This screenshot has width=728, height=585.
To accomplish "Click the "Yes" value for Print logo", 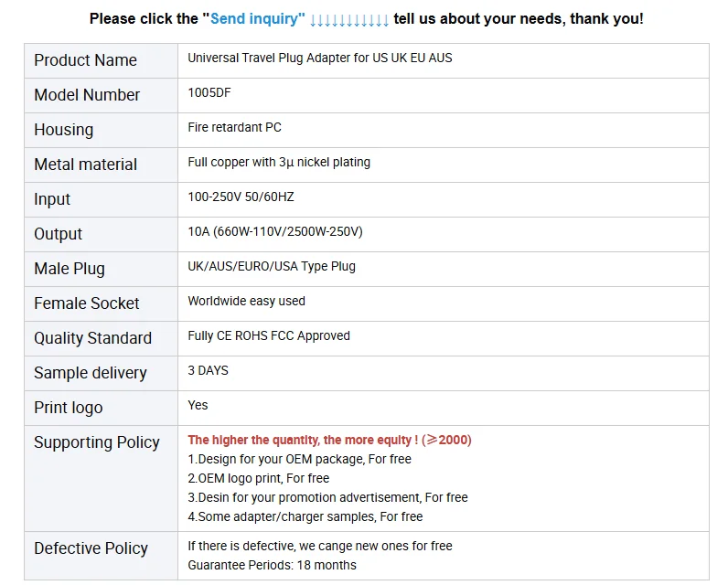I will click(198, 406).
